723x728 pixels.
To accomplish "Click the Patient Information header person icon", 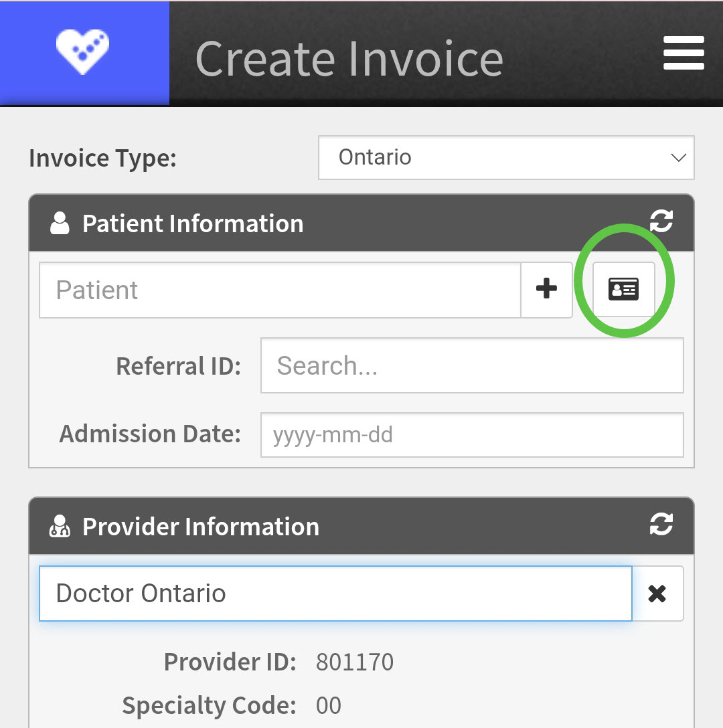I will pos(60,223).
